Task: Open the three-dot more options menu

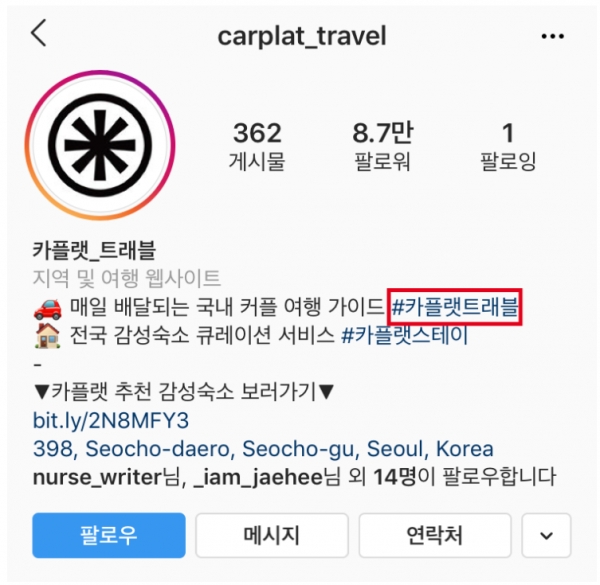Action: (x=553, y=36)
